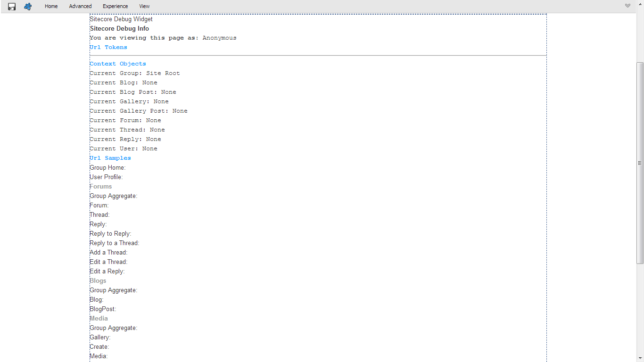Switch to the Experience tab
Screen dimensions: 644x362
click(x=115, y=6)
